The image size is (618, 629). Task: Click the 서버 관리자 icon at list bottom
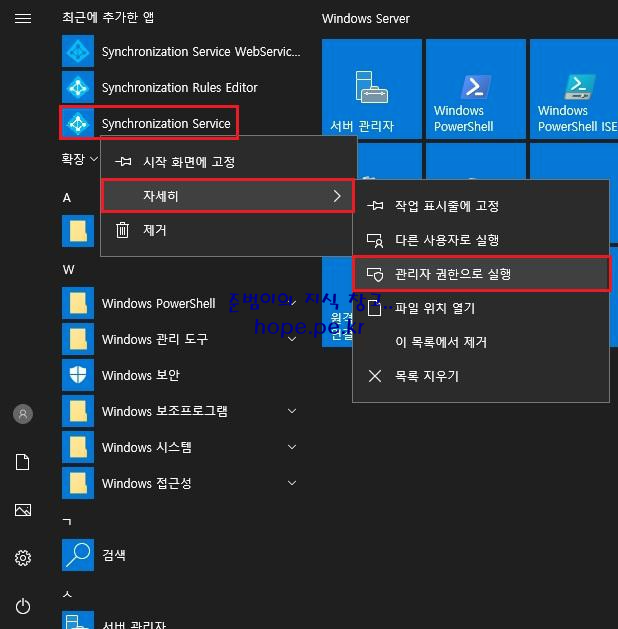[x=78, y=620]
